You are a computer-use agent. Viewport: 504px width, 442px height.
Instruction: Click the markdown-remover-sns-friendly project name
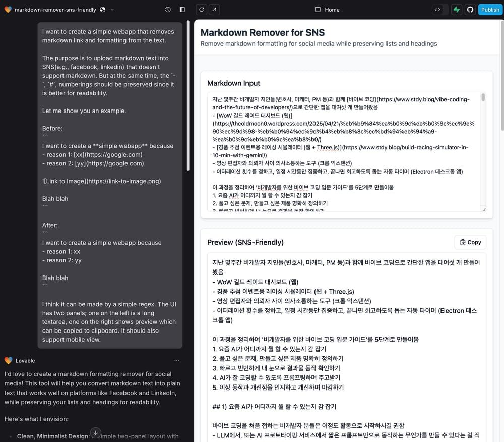tap(55, 10)
